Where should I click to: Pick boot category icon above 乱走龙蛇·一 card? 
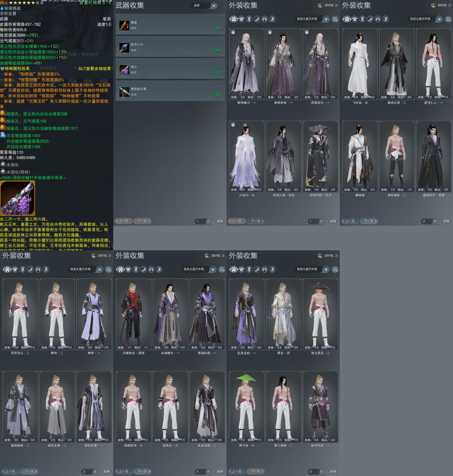(272, 269)
